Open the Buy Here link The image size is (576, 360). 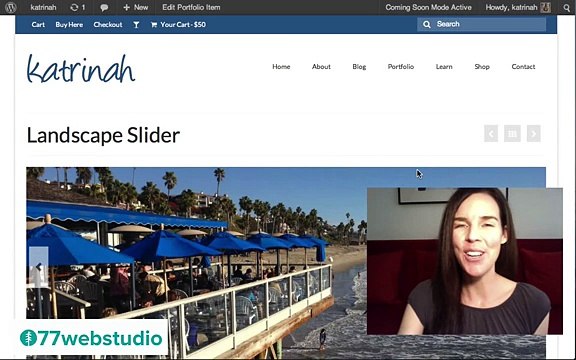(69, 25)
